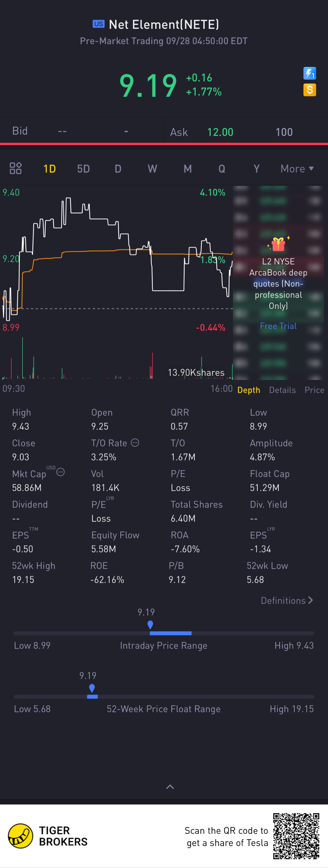
Task: Tap the Tesla share QR code
Action: 296,836
